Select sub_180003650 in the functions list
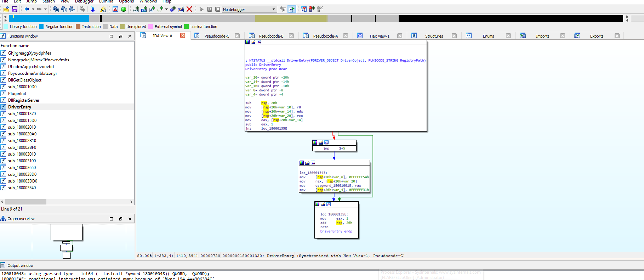Screen dimensions: 644x280 [x=22, y=168]
